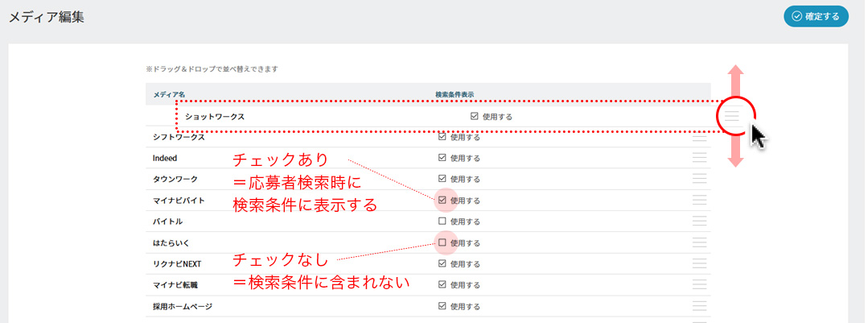Click the drag handle for タウンワーク row

[x=699, y=179]
